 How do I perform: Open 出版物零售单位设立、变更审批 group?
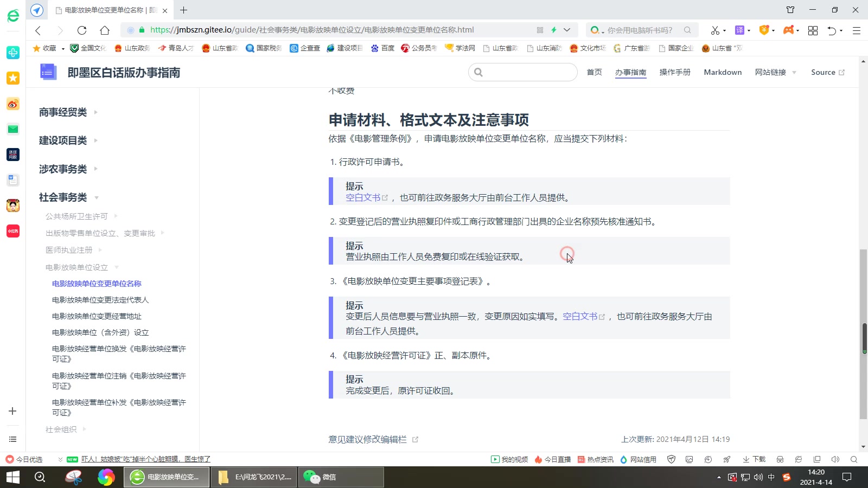[105, 233]
